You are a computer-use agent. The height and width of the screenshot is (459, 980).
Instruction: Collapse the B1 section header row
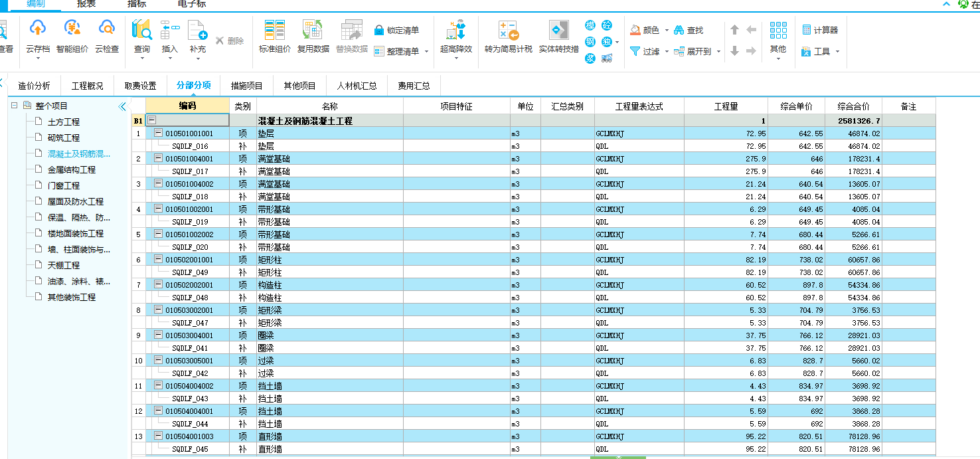tap(152, 120)
